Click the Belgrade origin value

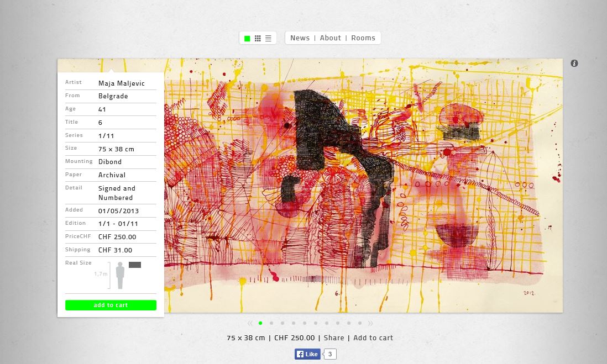coord(113,96)
